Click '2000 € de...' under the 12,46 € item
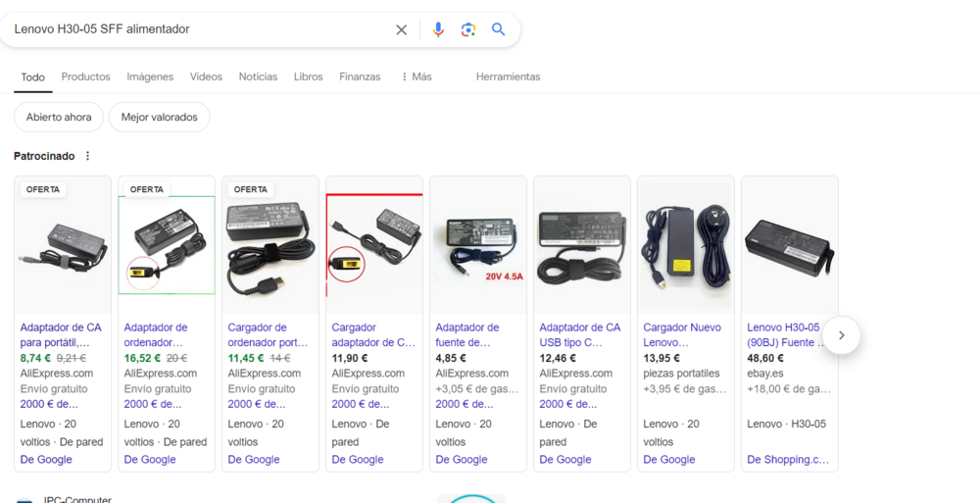Screen dimensions: 980x503 (x=567, y=404)
